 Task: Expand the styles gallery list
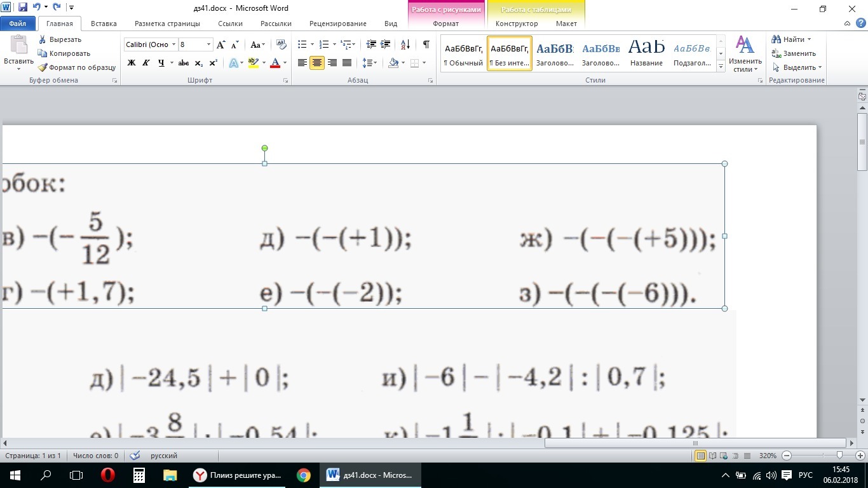[721, 67]
